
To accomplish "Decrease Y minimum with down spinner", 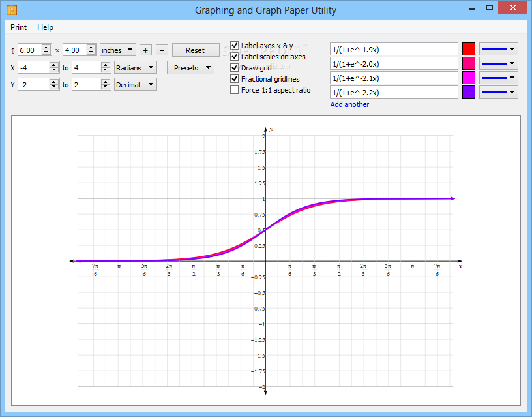I will tap(54, 87).
